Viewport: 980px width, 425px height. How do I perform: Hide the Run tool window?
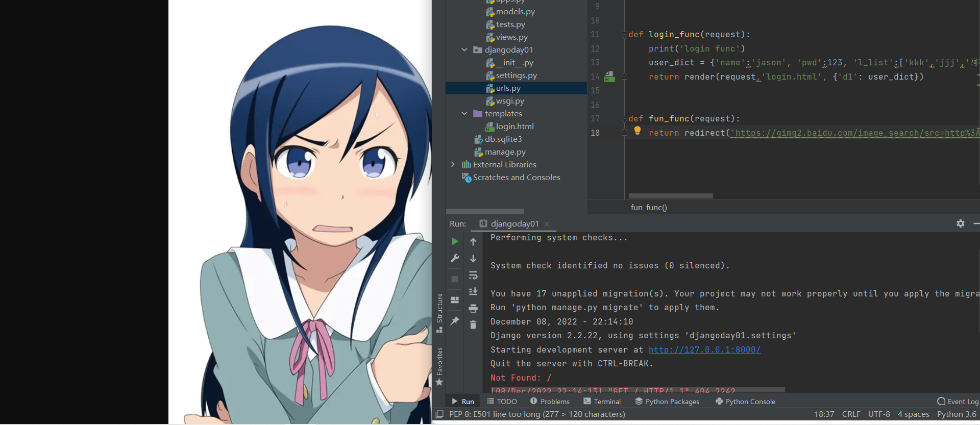976,223
